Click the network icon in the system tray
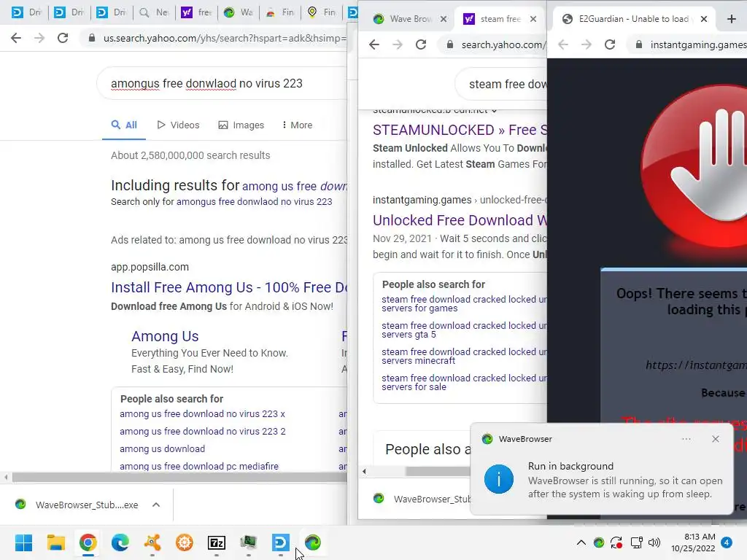747x560 pixels. (636, 542)
